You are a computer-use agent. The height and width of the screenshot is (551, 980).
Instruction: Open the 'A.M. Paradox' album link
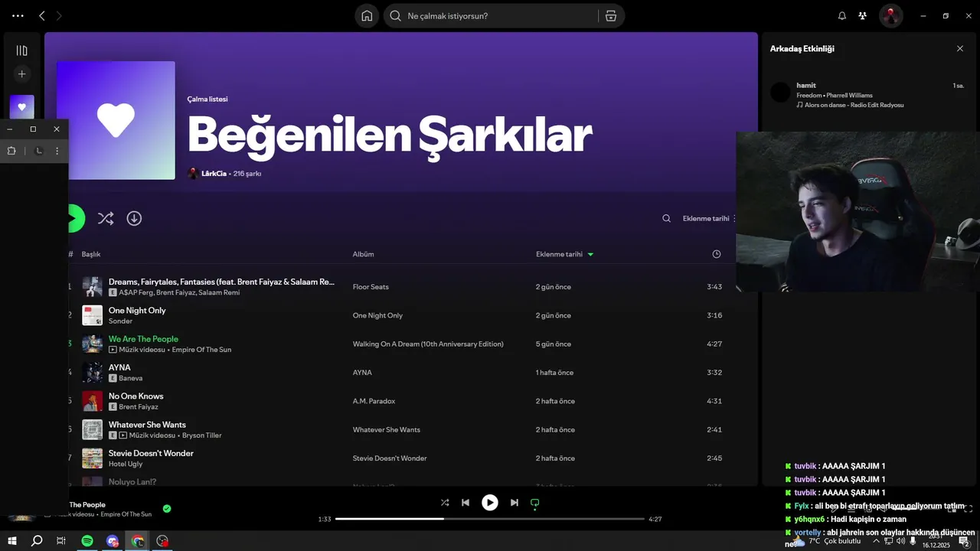(374, 401)
